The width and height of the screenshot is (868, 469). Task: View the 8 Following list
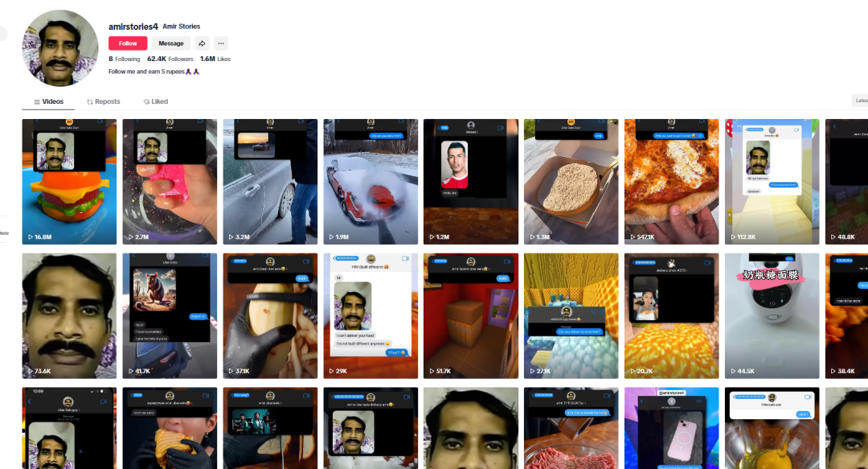point(124,59)
